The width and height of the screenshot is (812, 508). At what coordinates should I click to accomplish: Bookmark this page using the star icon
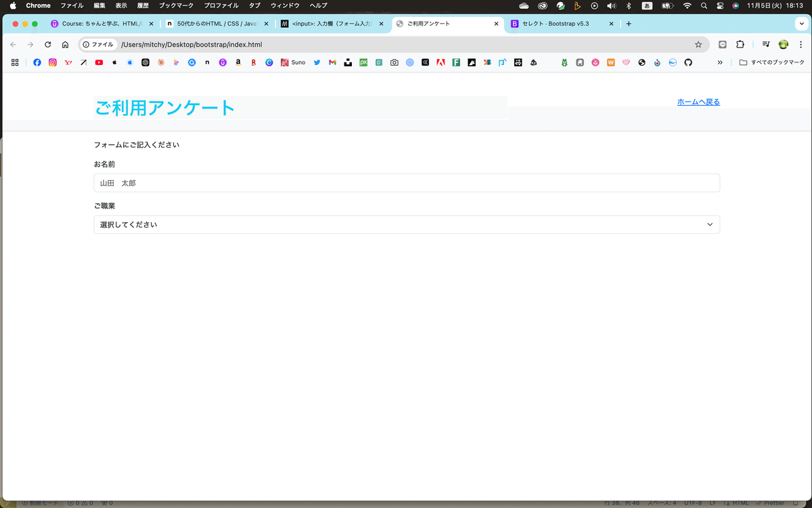point(698,44)
